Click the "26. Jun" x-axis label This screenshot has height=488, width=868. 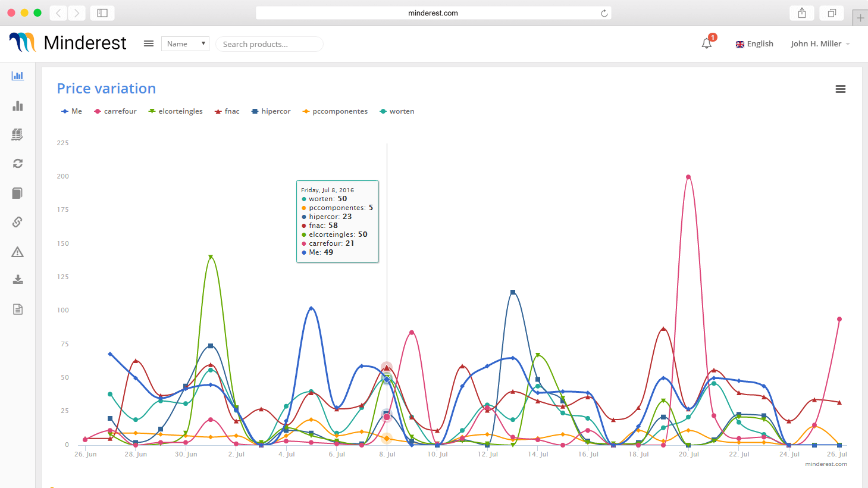[x=86, y=454]
